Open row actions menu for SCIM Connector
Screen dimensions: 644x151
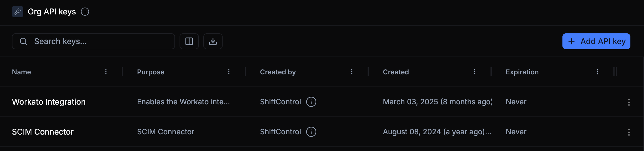(x=629, y=132)
